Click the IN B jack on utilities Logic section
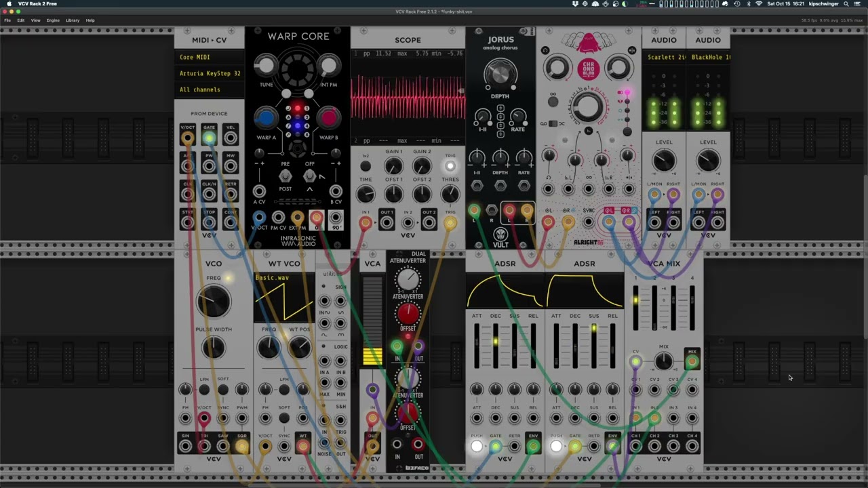Viewport: 868px width, 488px height. point(340,361)
